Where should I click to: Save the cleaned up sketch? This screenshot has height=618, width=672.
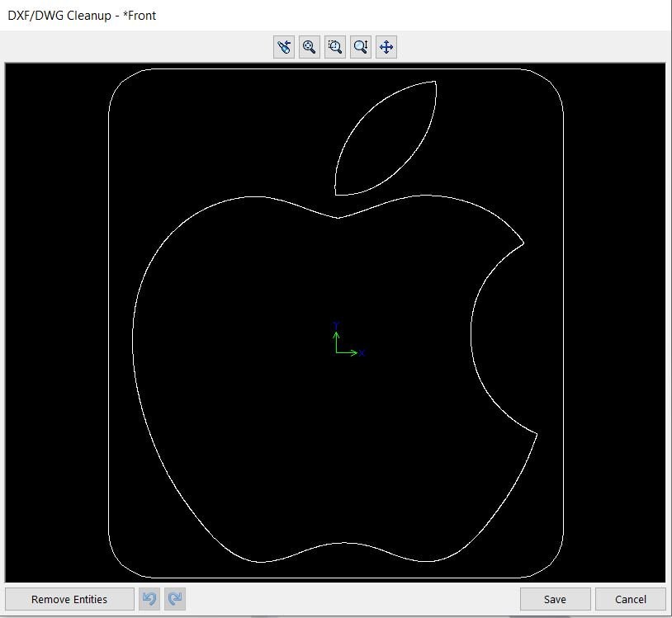[x=555, y=599]
